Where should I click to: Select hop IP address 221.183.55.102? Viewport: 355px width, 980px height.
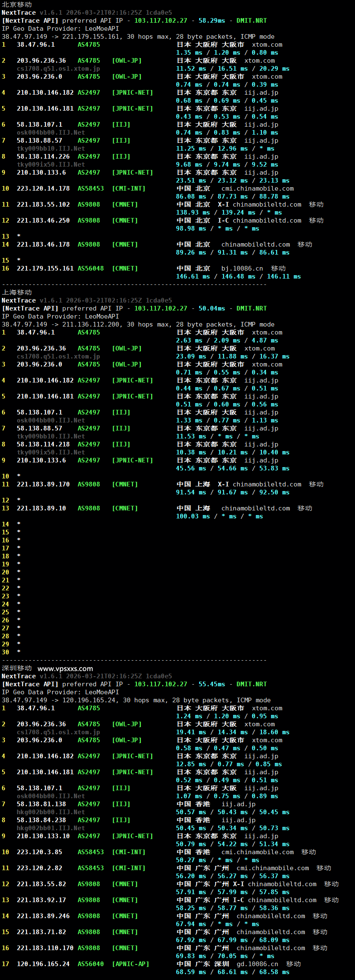(43, 204)
